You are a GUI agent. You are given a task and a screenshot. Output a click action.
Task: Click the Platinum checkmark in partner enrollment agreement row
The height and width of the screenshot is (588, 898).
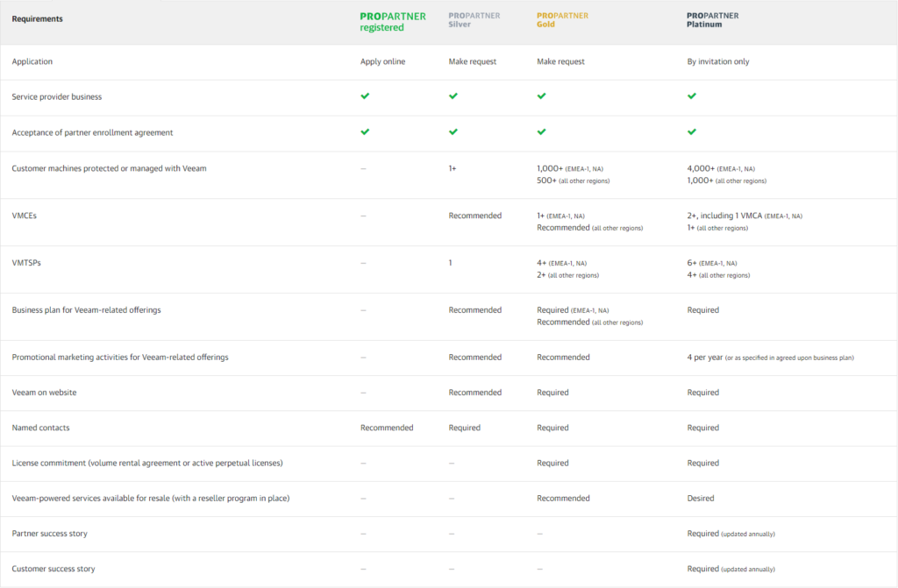tap(692, 131)
